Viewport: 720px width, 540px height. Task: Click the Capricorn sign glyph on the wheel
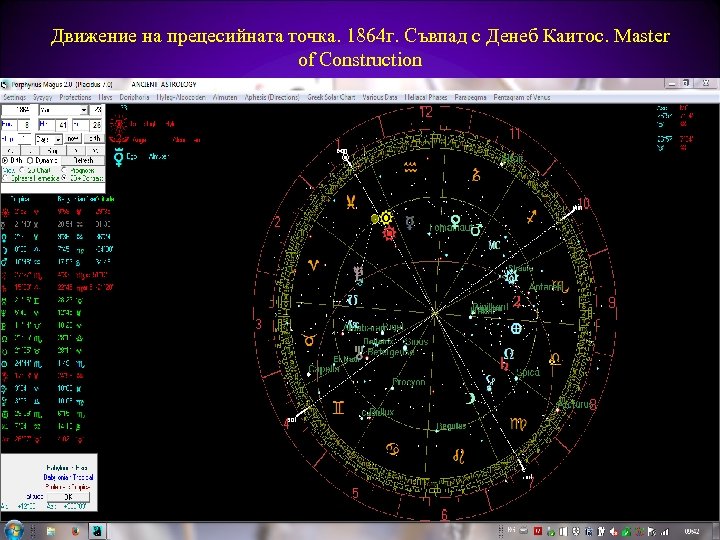pyautogui.click(x=477, y=174)
